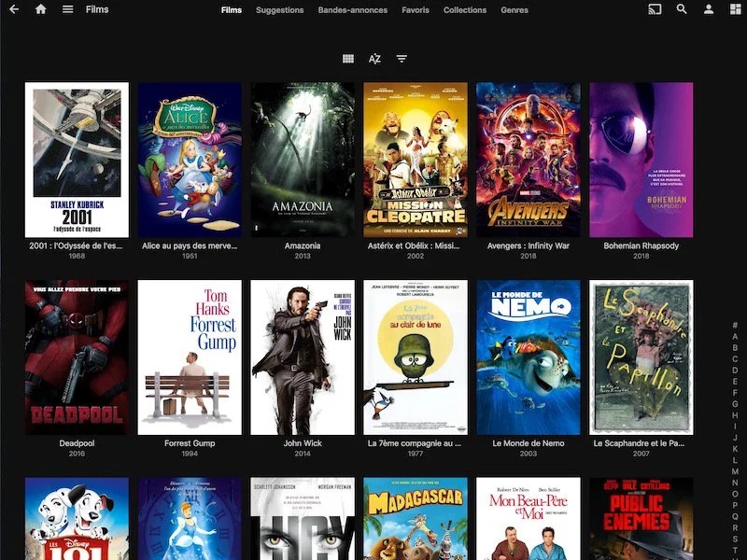
Task: Jump to letter M in alphabet picker
Action: click(x=735, y=471)
